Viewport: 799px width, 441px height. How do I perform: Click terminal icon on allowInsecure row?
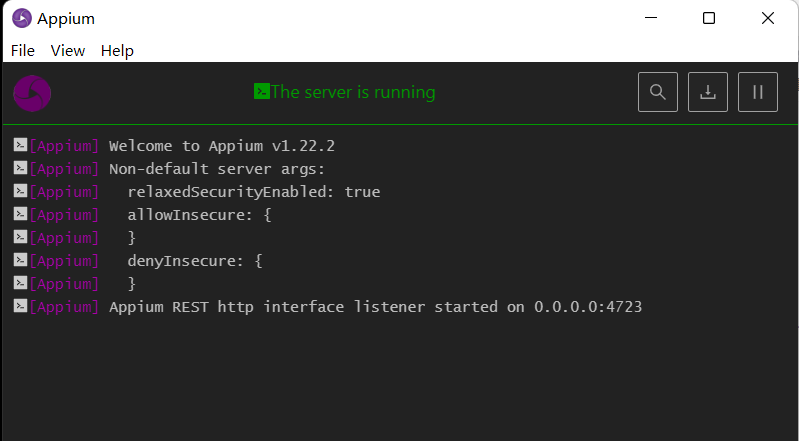[20, 214]
